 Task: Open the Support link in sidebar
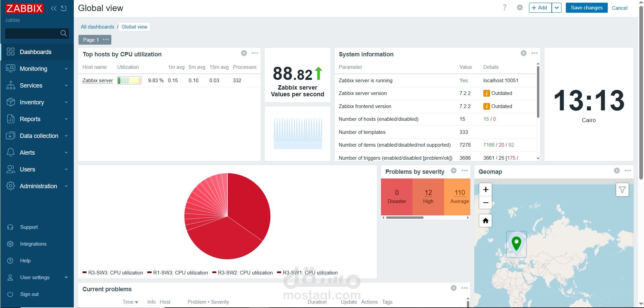(x=37, y=227)
